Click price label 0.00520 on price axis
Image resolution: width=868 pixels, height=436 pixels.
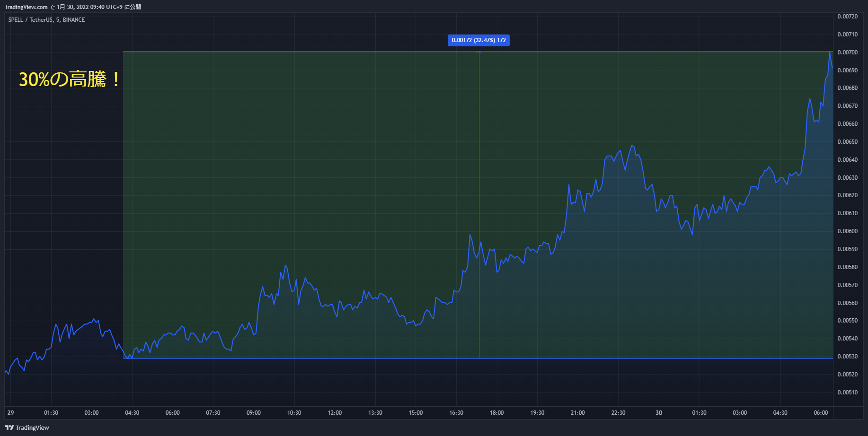pos(847,375)
